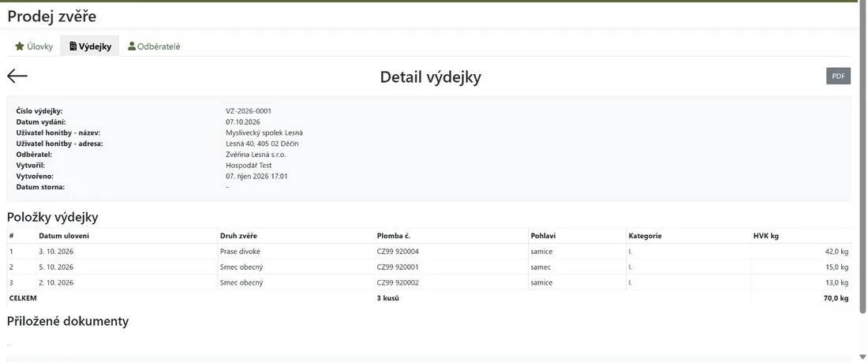The height and width of the screenshot is (362, 868).
Task: Select výdejka number VZ-2026-0001
Action: (x=249, y=111)
